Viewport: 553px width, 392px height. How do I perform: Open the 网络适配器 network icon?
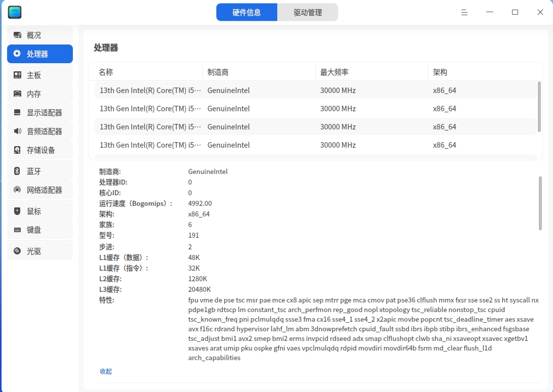[x=17, y=190]
